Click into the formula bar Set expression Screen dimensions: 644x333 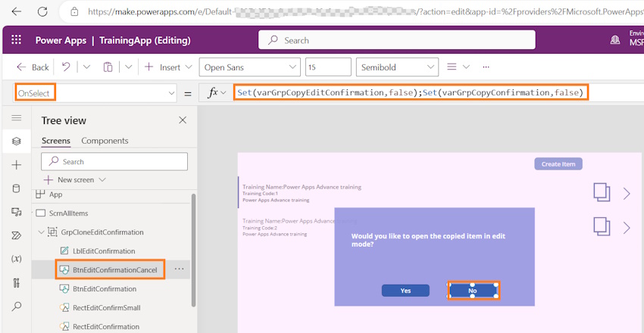411,92
